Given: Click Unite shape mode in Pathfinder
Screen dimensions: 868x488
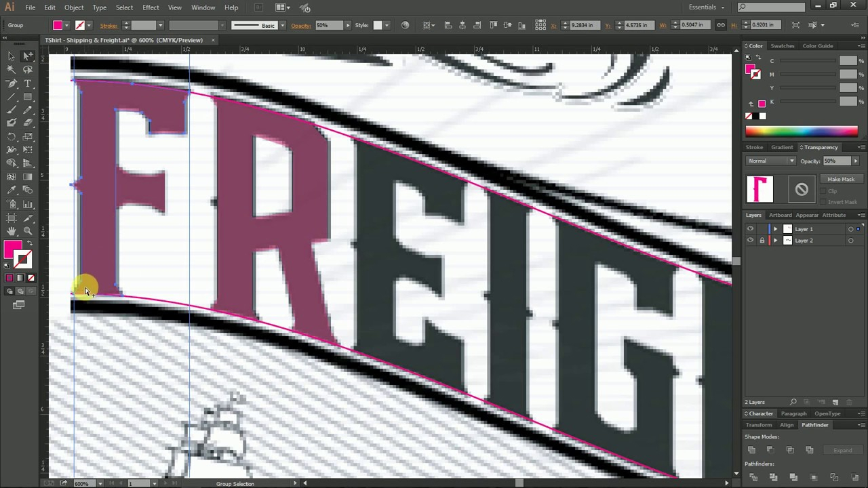Looking at the screenshot, I should click(x=751, y=450).
